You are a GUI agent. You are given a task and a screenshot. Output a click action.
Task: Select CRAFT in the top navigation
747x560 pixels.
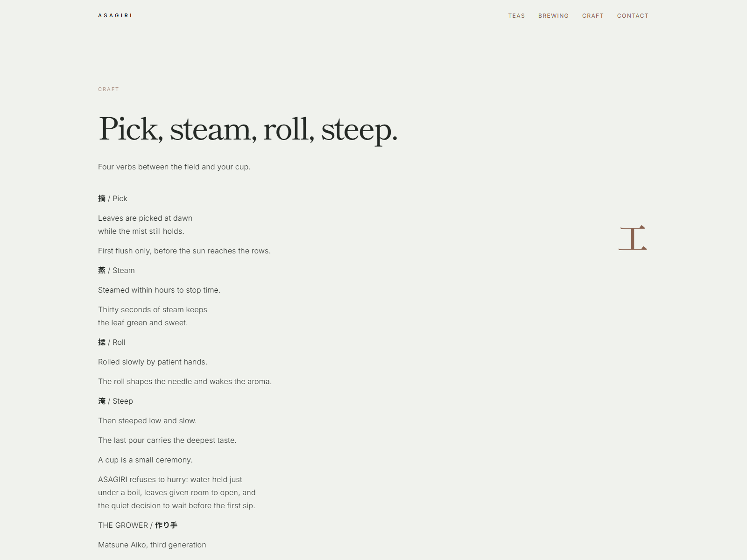coord(593,16)
